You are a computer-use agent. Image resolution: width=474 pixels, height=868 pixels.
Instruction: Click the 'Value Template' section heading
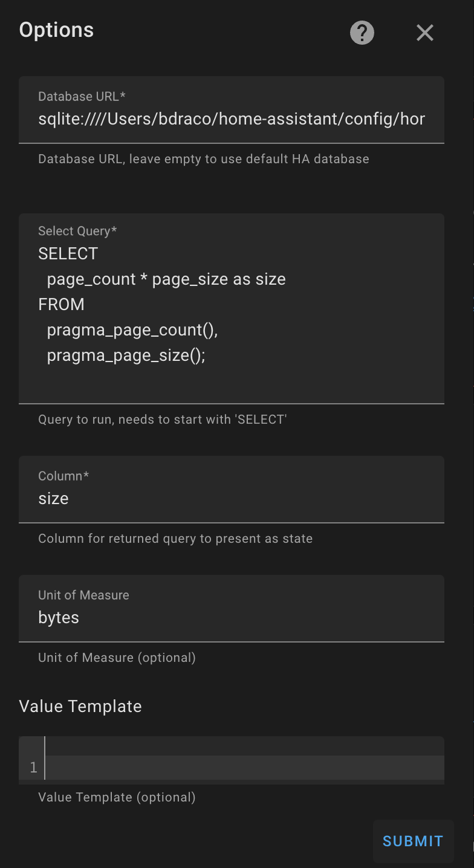click(x=80, y=706)
